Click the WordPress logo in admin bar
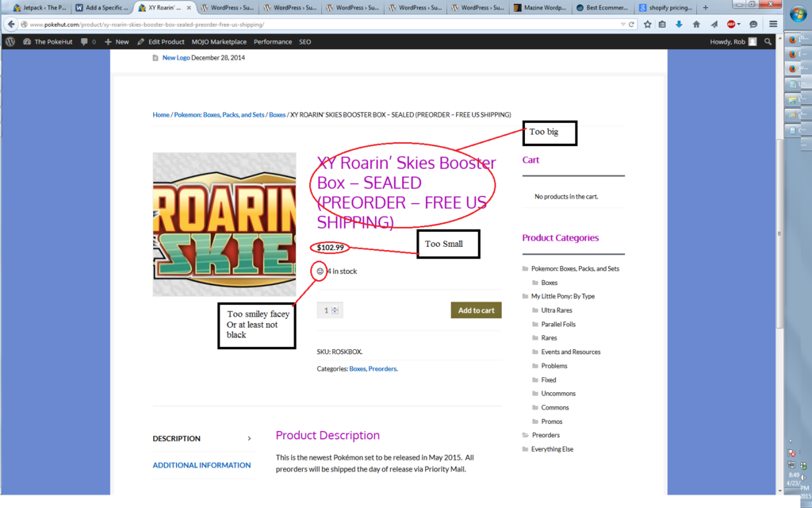Image resolution: width=812 pixels, height=508 pixels. pos(10,41)
